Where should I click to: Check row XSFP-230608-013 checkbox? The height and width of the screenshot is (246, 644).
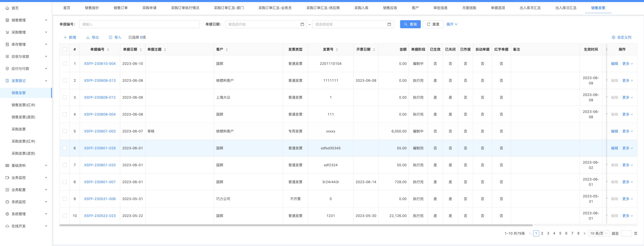pyautogui.click(x=65, y=81)
